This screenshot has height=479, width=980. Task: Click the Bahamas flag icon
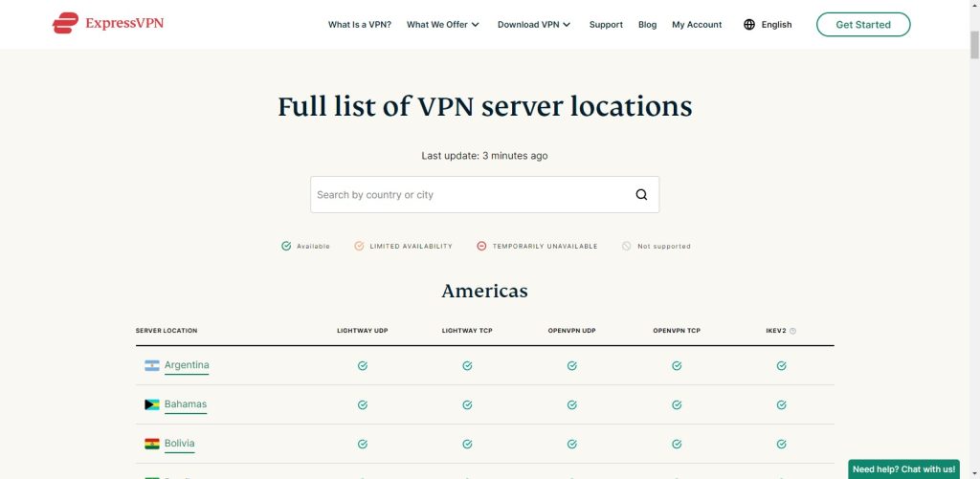click(x=151, y=404)
